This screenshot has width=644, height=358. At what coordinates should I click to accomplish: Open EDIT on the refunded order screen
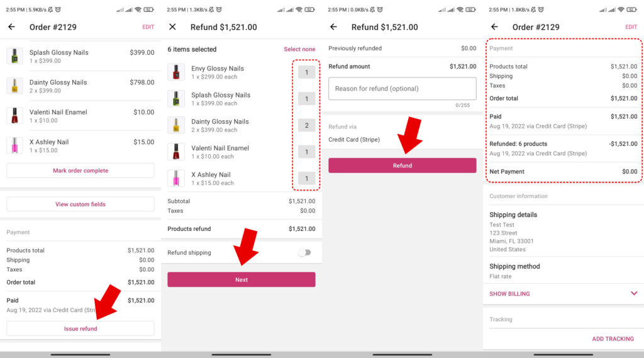pyautogui.click(x=631, y=27)
